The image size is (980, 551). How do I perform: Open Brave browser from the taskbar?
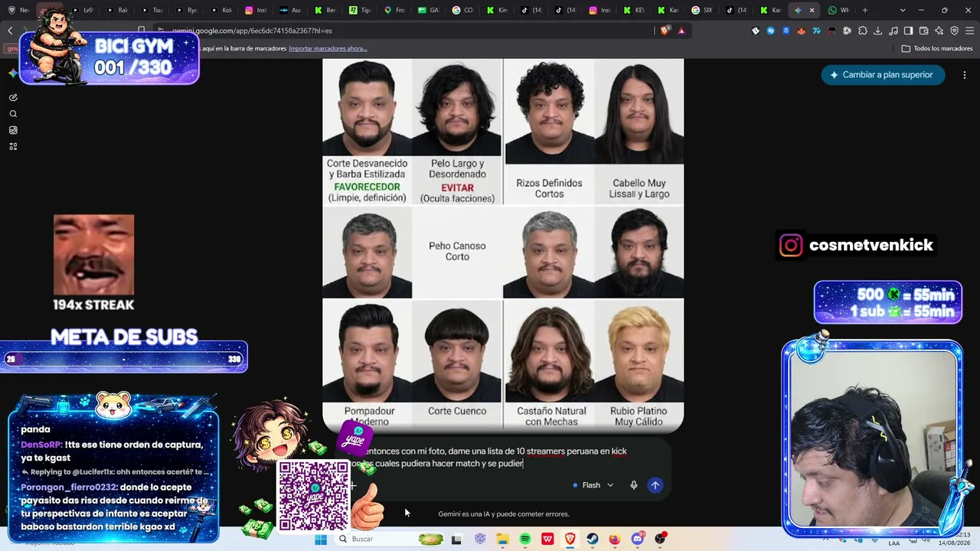[570, 539]
